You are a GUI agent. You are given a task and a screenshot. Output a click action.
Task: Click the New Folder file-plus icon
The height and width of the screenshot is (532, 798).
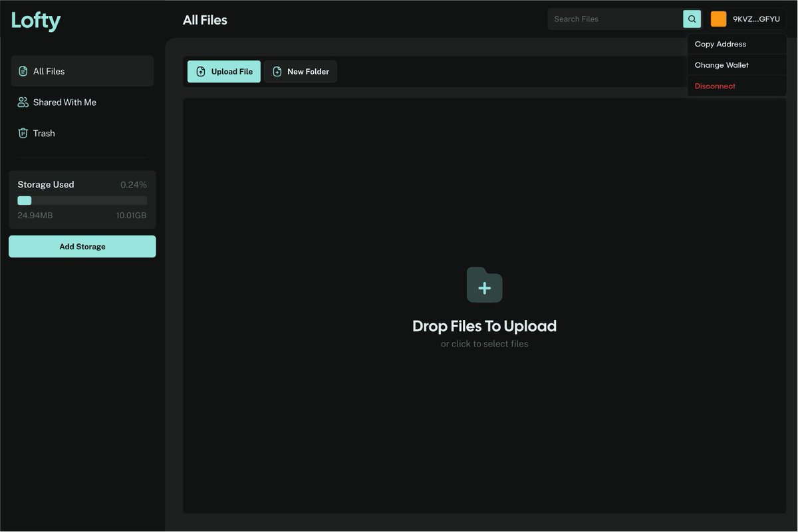click(277, 72)
